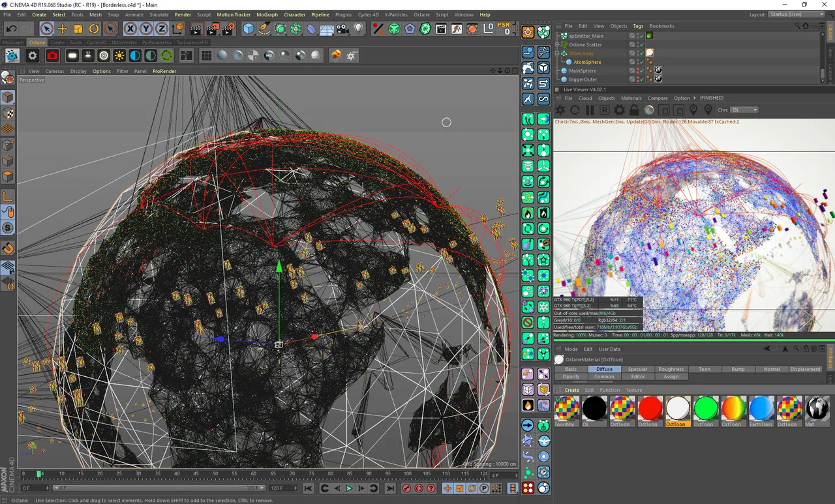Viewport: 835px width, 504px height.
Task: Select the Scale tool
Action: tap(78, 29)
